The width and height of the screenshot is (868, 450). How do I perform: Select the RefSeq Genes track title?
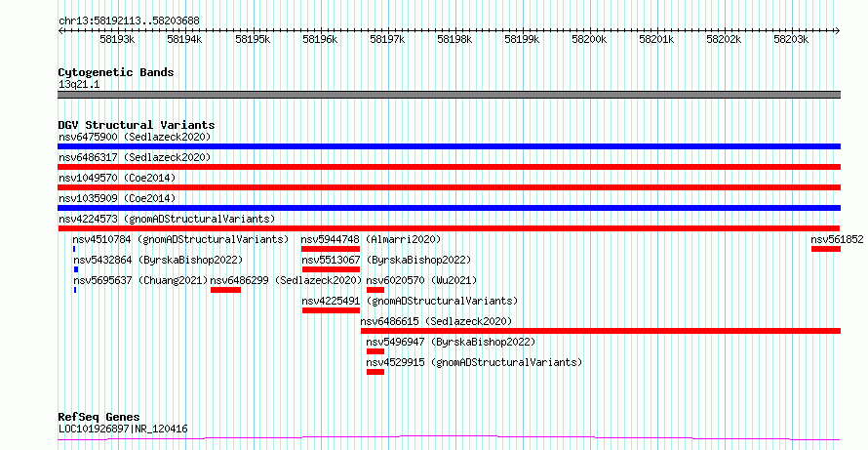(x=99, y=417)
